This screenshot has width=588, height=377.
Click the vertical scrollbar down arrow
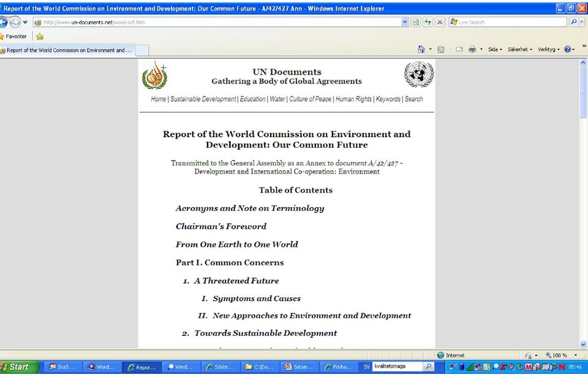(x=583, y=345)
